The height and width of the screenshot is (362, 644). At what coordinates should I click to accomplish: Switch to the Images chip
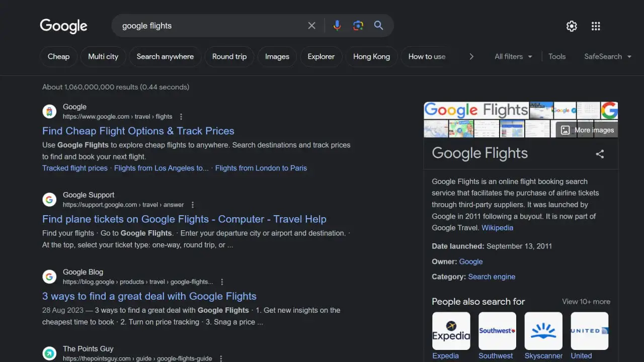(277, 56)
